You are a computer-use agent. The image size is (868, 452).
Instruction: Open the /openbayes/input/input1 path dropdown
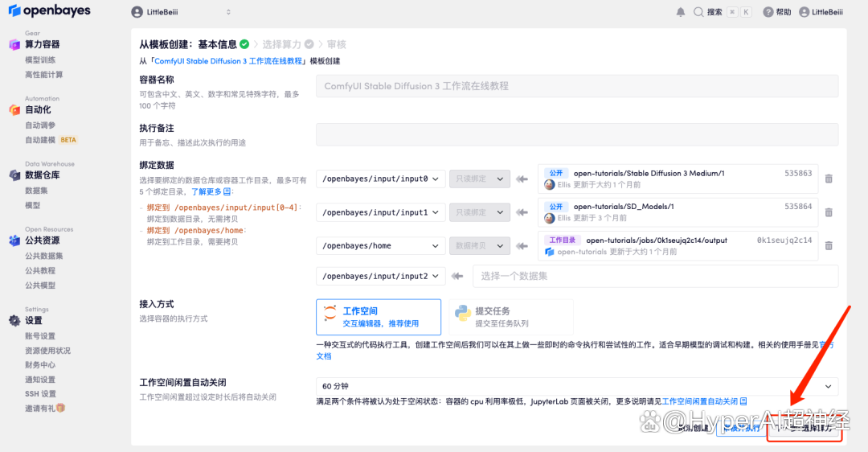tap(381, 212)
